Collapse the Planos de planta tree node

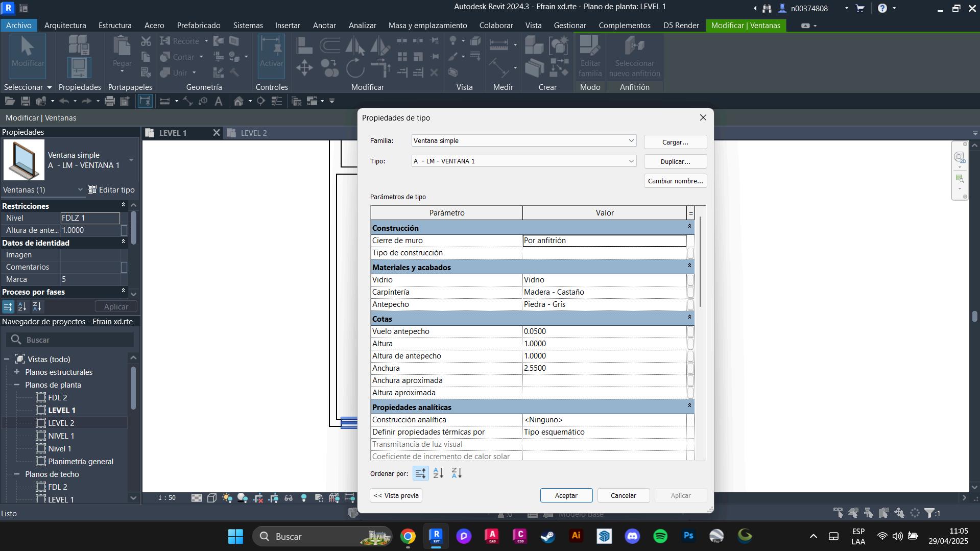pyautogui.click(x=17, y=385)
